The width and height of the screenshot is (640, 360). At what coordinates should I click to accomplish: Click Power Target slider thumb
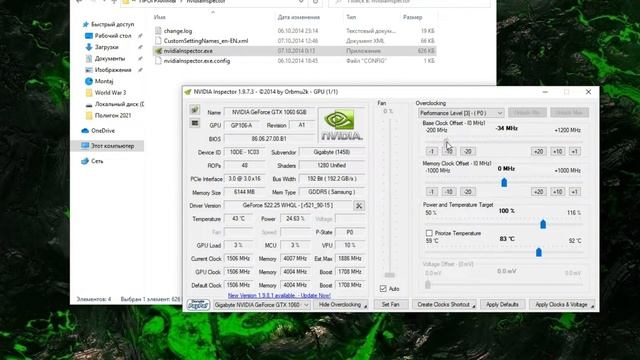543,224
